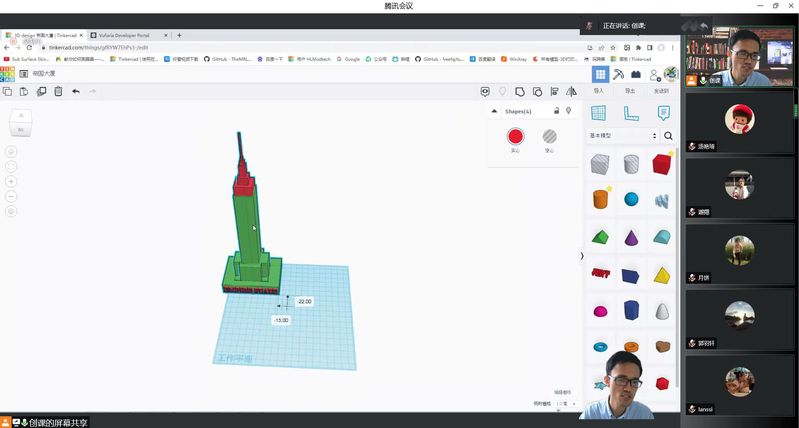The width and height of the screenshot is (799, 428).
Task: Toggle the hide lightbulb in Shapes panel
Action: point(568,111)
